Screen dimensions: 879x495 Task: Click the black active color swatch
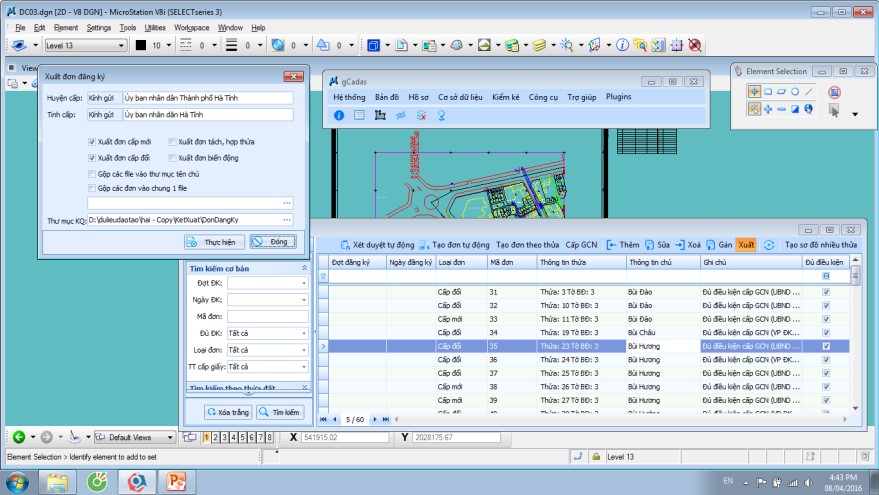pos(141,45)
